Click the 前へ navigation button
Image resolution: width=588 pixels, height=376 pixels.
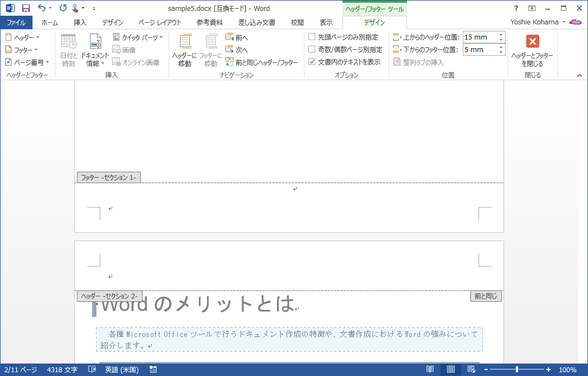point(237,37)
